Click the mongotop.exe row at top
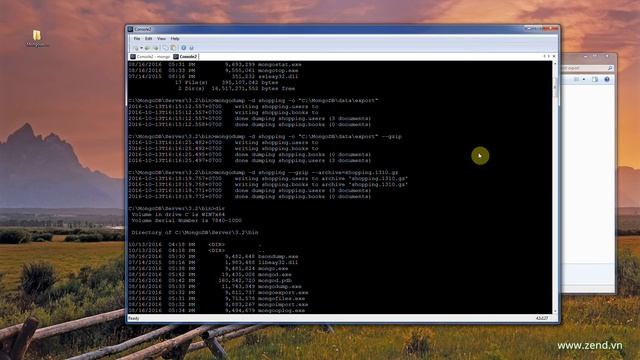This screenshot has width=640, height=360. click(x=213, y=70)
